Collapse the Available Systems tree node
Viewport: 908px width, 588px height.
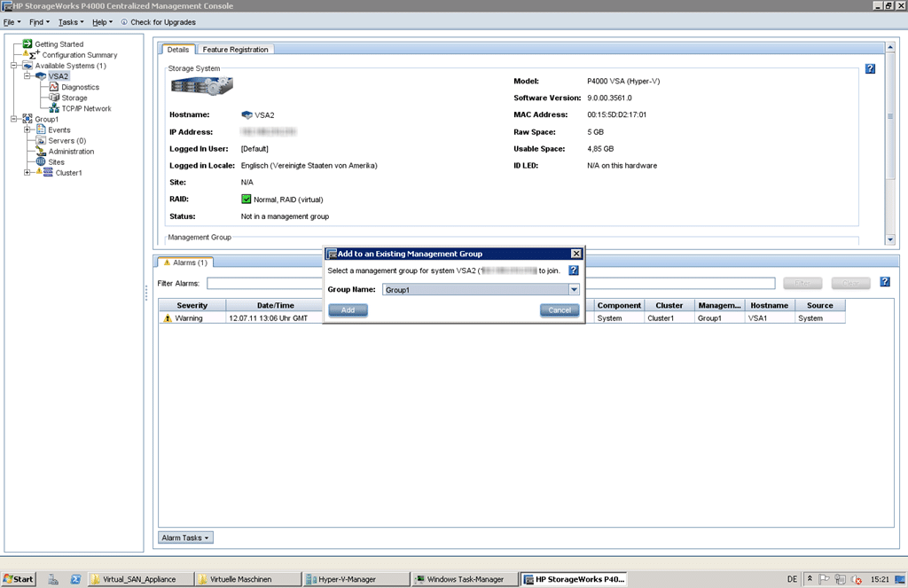[x=14, y=66]
